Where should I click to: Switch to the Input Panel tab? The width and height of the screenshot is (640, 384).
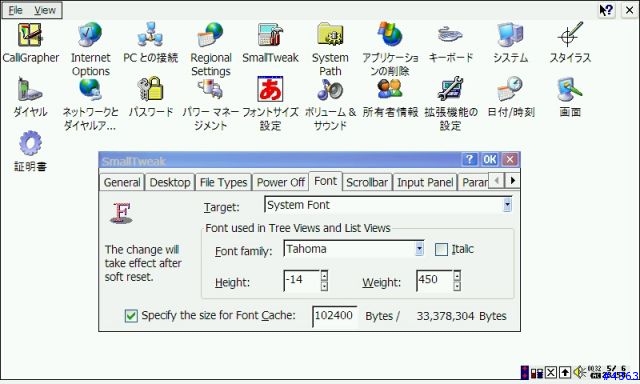425,182
